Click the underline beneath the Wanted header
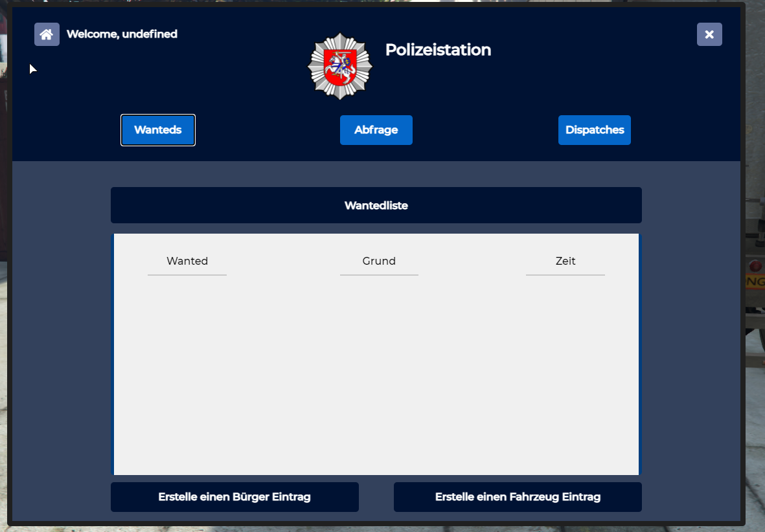Image resolution: width=765 pixels, height=532 pixels. point(187,275)
